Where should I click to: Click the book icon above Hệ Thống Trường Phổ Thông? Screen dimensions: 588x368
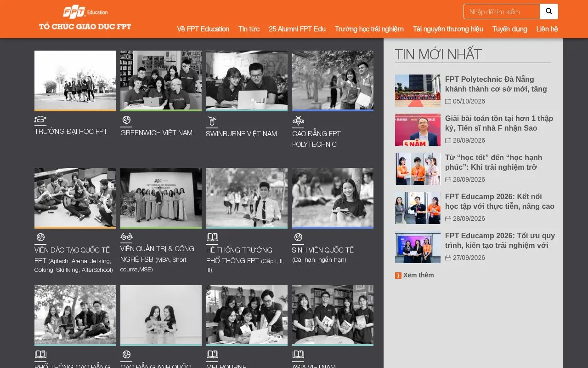coord(212,237)
